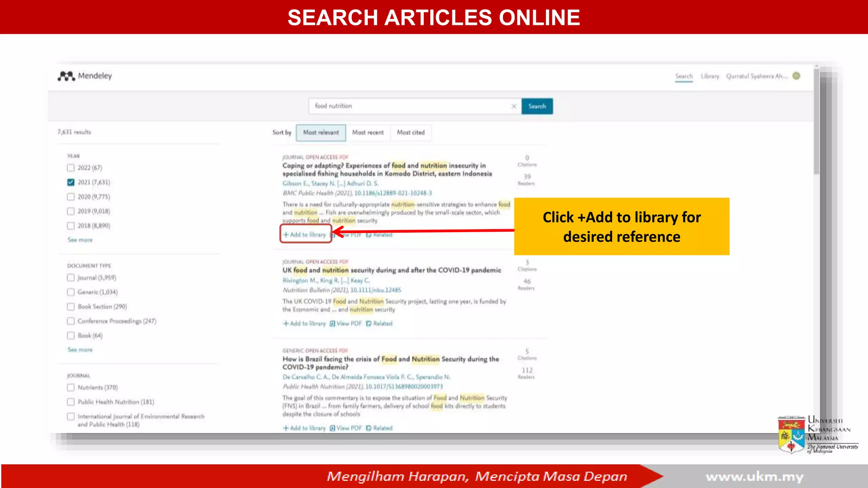Open DOI 10.1017/S1368980020003973 link

tap(404, 387)
